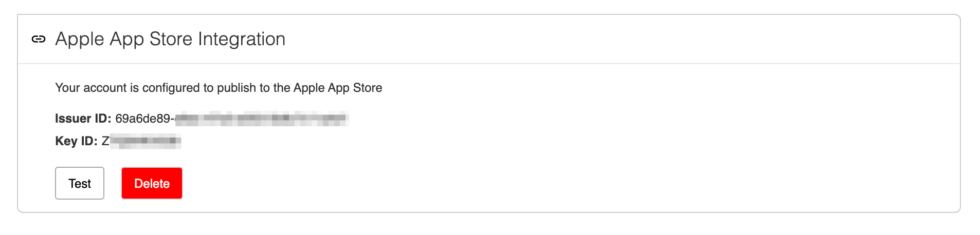This screenshot has width=980, height=235.
Task: Click "Apple App Store" ending the status sentence
Action: click(x=338, y=88)
